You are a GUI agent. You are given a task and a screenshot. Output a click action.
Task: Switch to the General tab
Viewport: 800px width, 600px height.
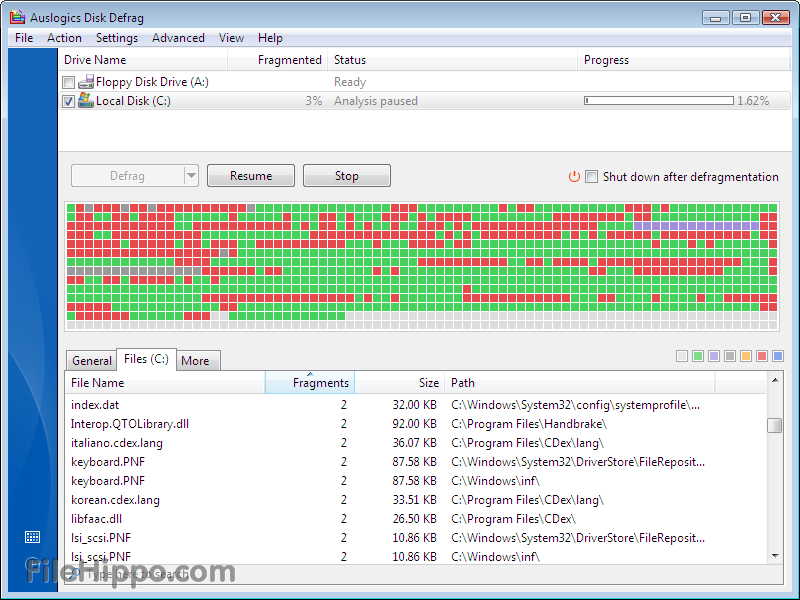click(91, 360)
